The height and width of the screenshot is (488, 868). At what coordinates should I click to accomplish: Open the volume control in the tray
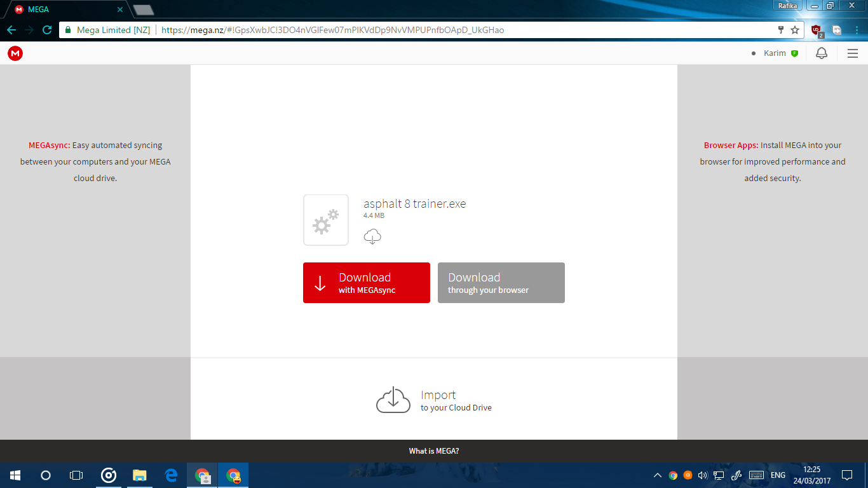[703, 475]
